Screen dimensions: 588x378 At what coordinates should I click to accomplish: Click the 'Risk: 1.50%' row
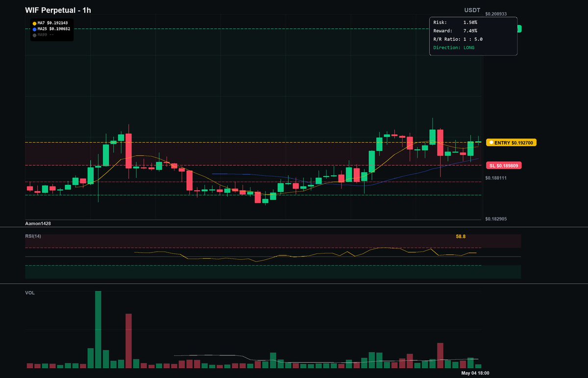tap(455, 23)
